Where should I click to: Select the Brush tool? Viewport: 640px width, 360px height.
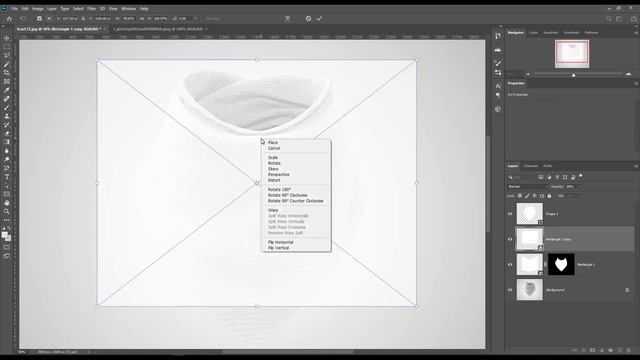tap(7, 107)
